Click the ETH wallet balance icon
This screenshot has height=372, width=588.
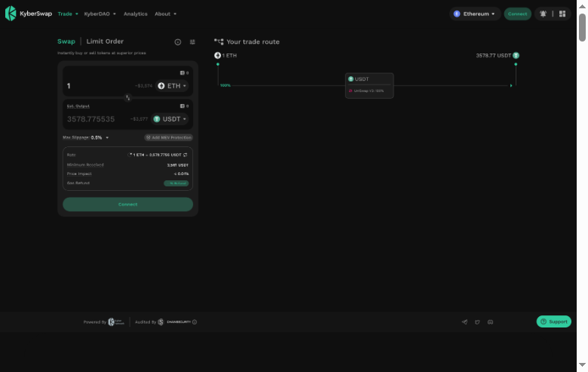tap(184, 73)
